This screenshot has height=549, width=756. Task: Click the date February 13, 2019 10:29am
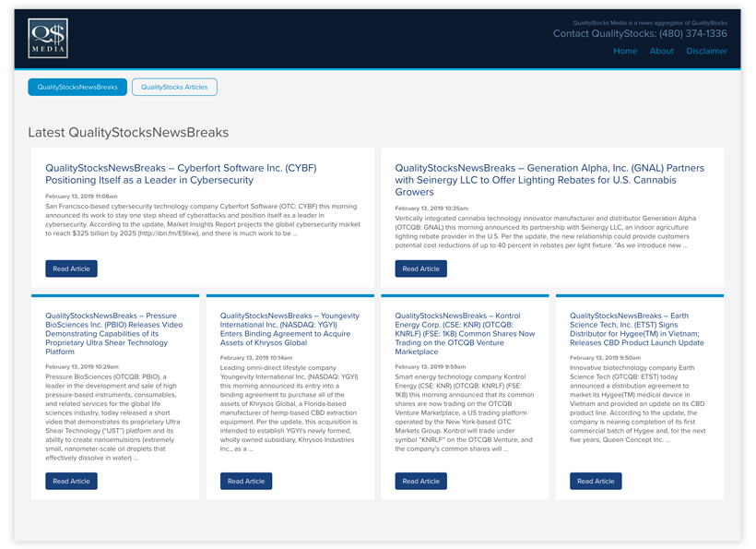[82, 366]
